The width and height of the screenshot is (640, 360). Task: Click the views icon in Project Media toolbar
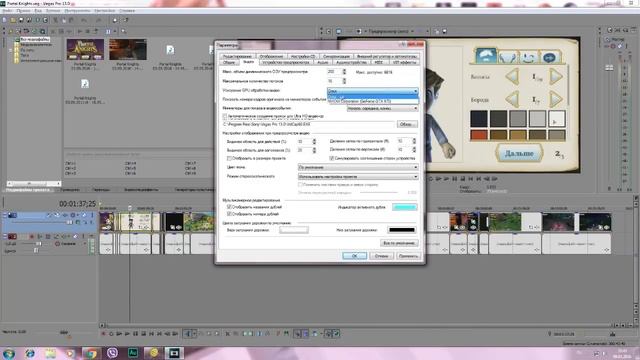pyautogui.click(x=108, y=31)
